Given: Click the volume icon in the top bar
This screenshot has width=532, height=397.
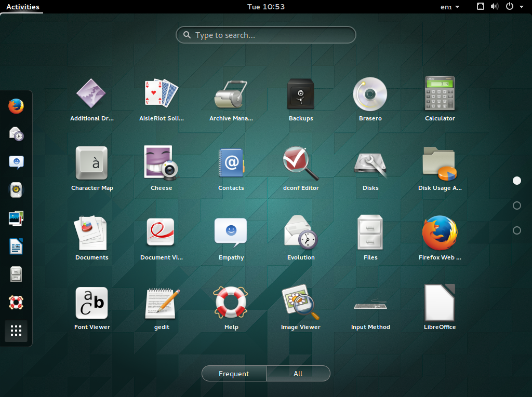Looking at the screenshot, I should pyautogui.click(x=494, y=7).
